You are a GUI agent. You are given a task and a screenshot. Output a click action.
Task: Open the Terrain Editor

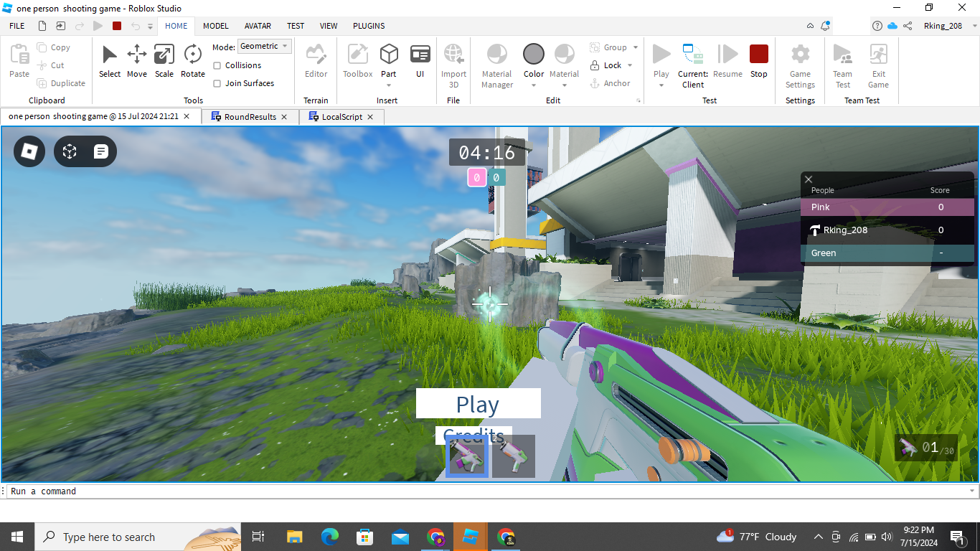pyautogui.click(x=316, y=62)
